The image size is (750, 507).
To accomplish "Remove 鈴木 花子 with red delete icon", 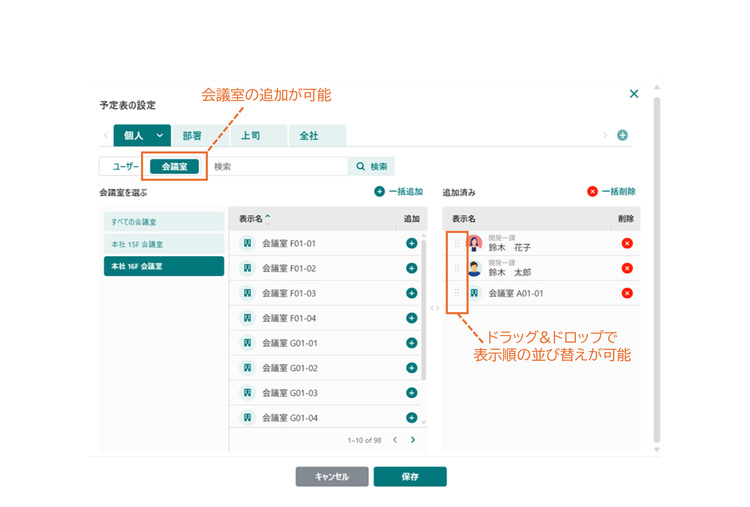I will 627,243.
